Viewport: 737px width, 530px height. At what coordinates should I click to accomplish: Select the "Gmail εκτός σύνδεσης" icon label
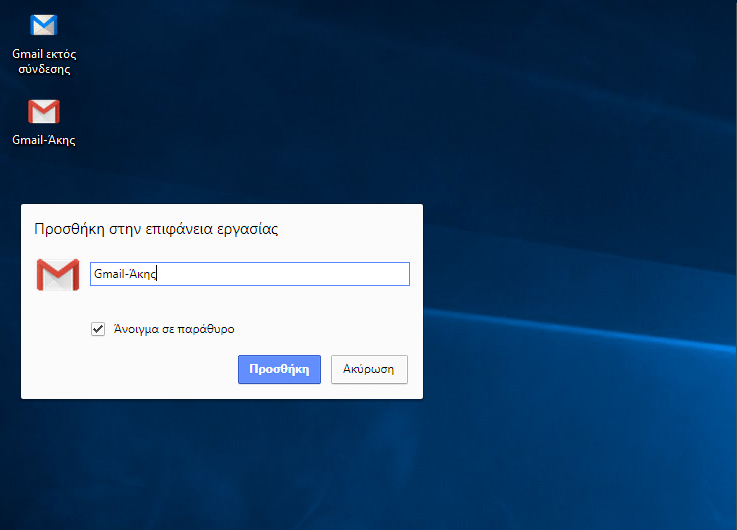pos(44,61)
